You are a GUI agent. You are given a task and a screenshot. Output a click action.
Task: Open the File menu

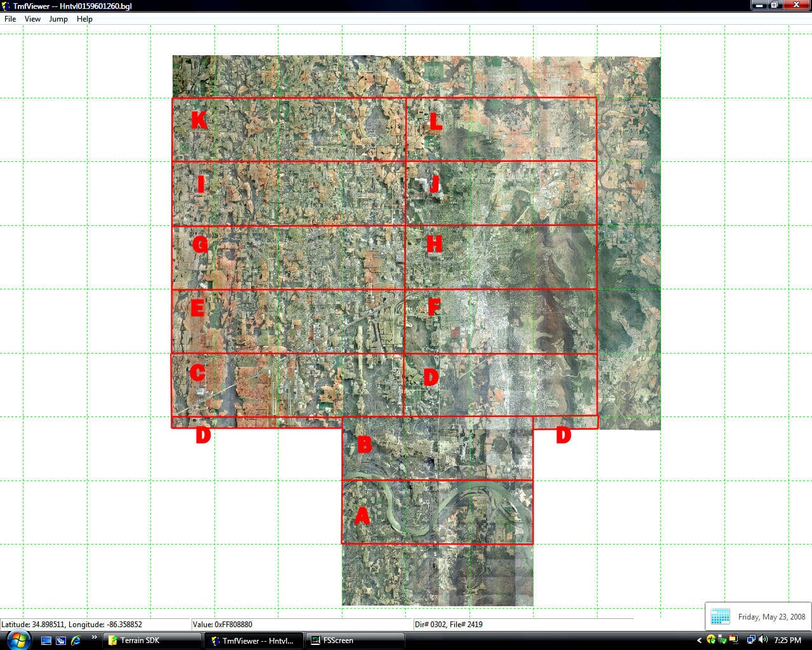[10, 19]
